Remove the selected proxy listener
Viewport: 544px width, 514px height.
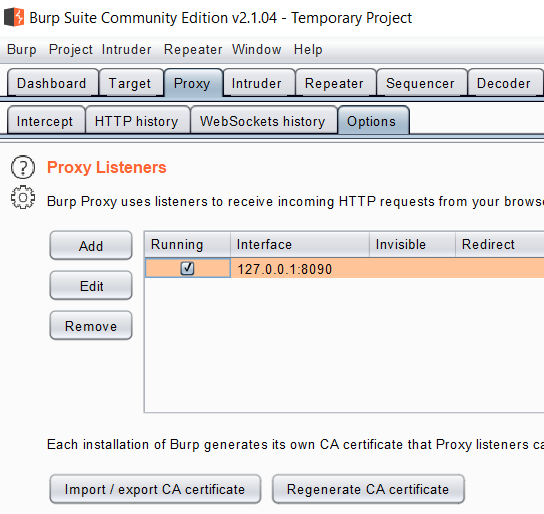pos(91,326)
